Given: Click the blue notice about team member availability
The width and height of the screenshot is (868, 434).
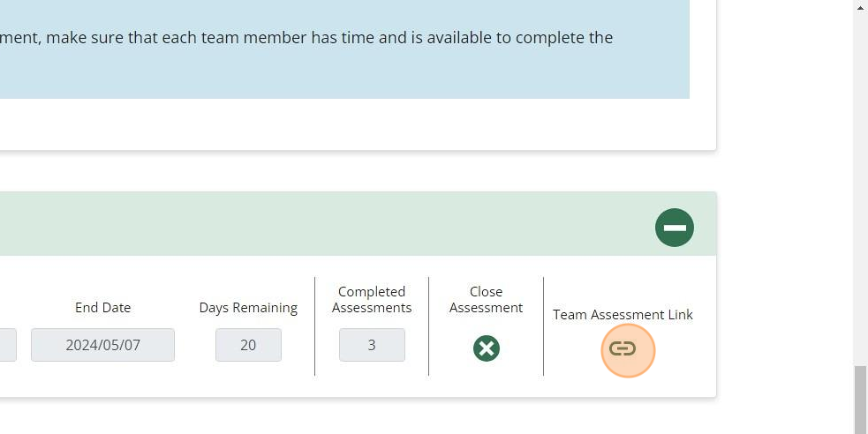Looking at the screenshot, I should click(x=344, y=49).
